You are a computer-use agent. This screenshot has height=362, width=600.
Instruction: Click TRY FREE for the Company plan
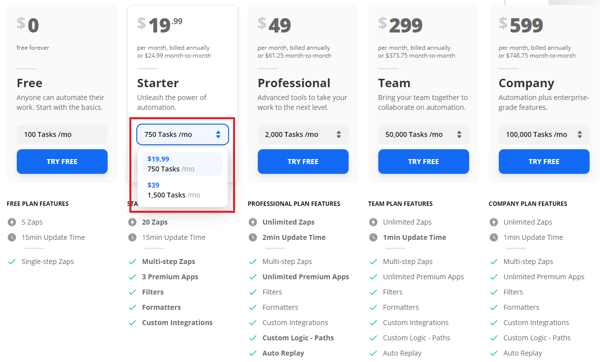544,161
